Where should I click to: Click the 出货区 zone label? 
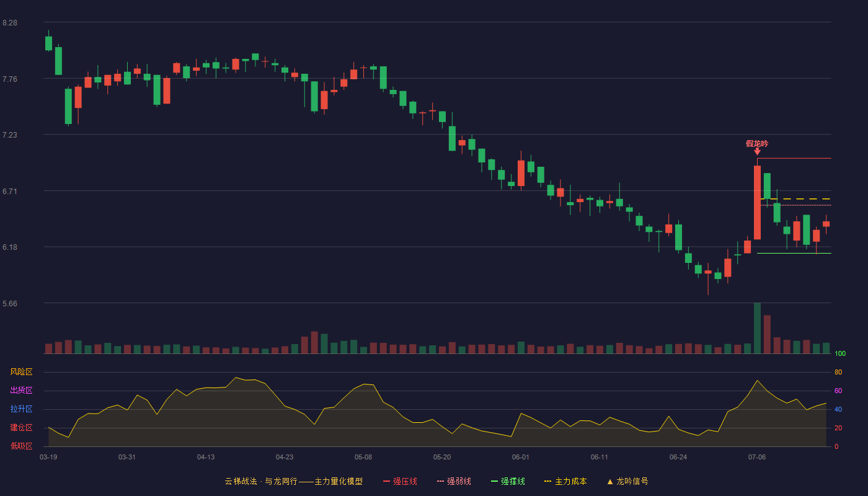[21, 391]
